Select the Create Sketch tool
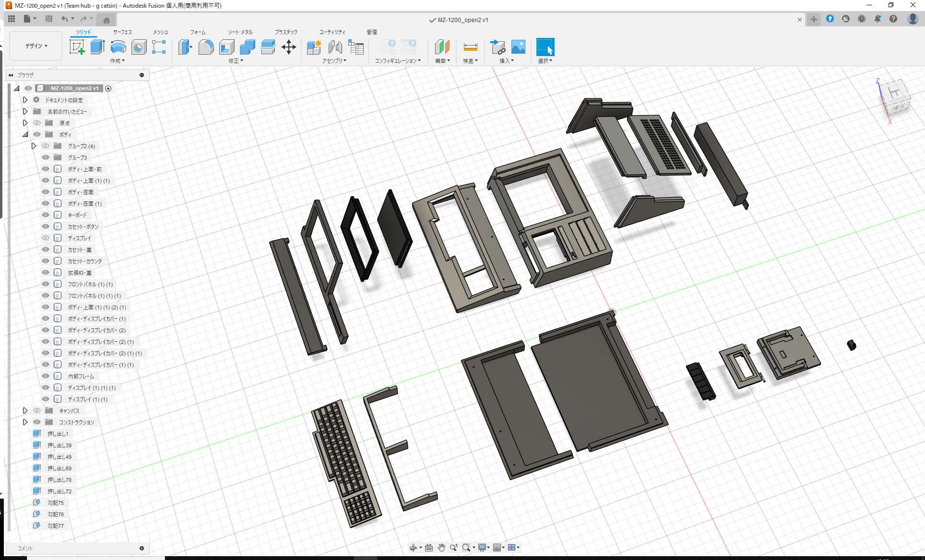The height and width of the screenshot is (560, 925). 77,47
